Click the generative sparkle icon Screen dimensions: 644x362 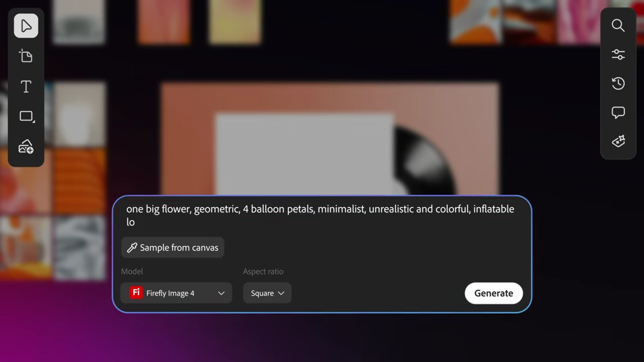point(618,141)
